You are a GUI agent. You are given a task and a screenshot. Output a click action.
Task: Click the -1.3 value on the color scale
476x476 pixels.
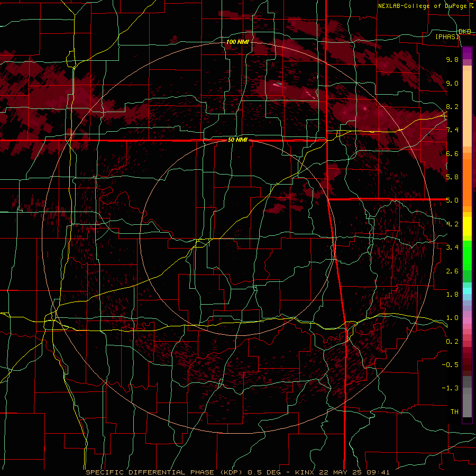tap(450, 388)
